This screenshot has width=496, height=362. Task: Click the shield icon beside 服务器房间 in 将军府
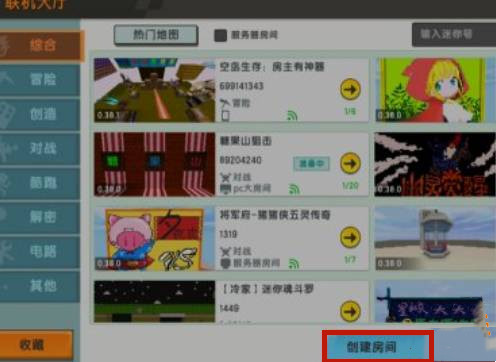click(226, 263)
